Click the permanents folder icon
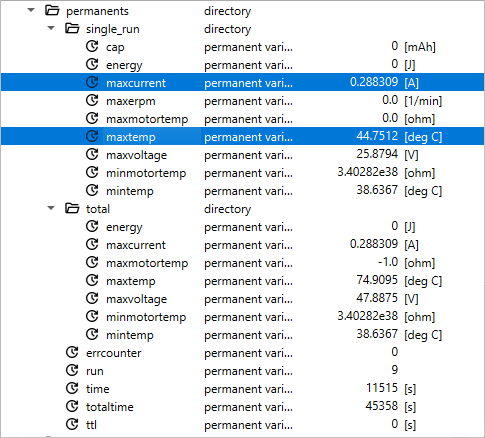485x438 pixels. (x=52, y=10)
